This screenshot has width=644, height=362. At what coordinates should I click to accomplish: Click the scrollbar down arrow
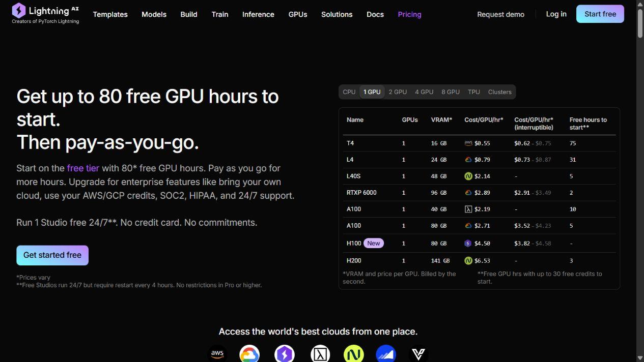point(640,358)
